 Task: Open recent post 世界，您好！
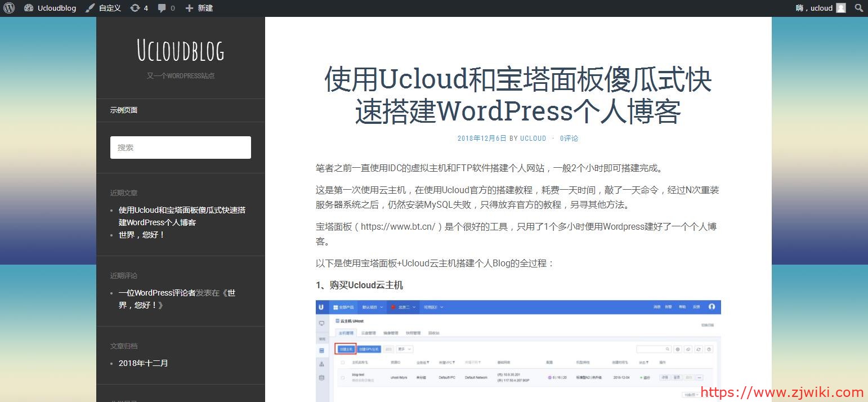[142, 235]
